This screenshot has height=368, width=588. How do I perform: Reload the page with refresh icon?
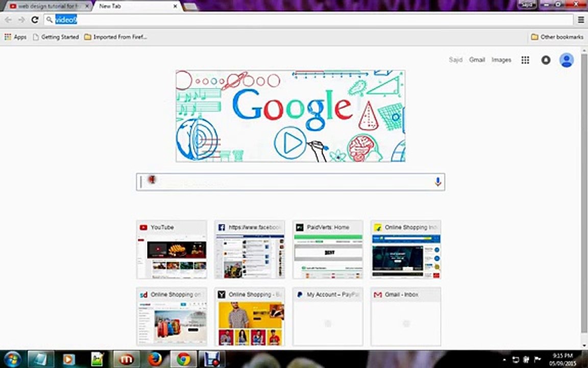35,20
